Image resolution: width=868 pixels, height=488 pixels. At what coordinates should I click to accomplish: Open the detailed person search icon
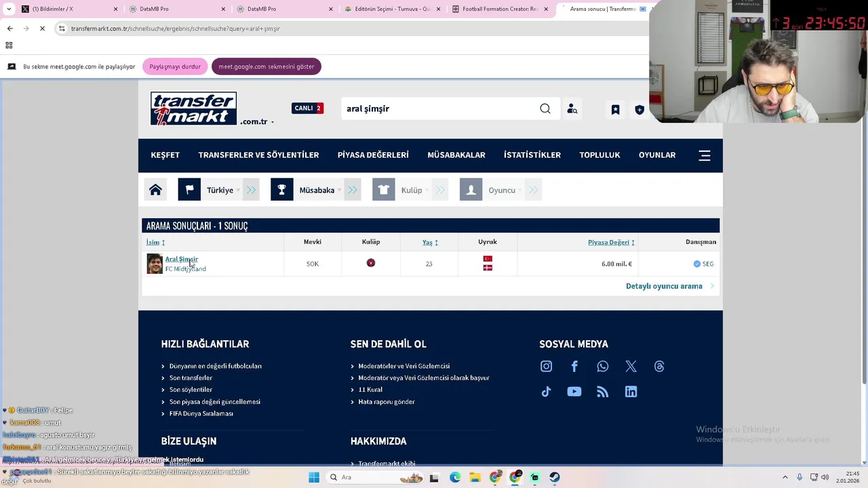(572, 109)
